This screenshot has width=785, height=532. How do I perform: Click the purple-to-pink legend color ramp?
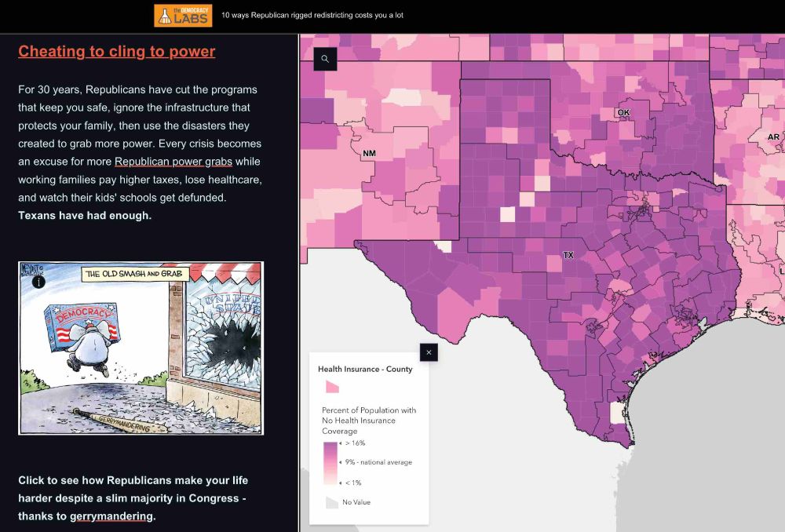[330, 464]
